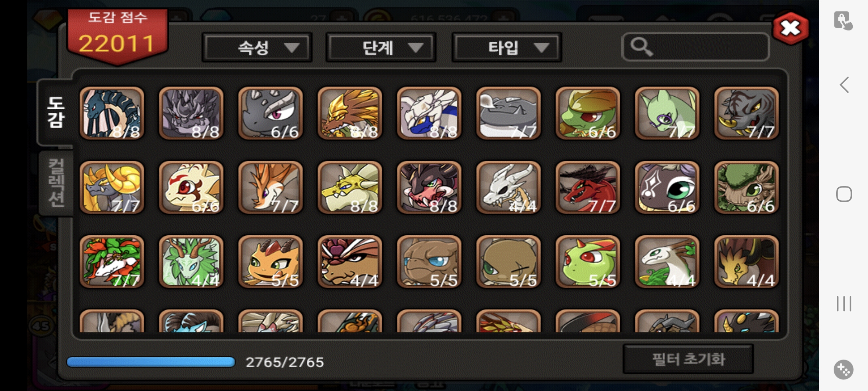Click the magnifying glass search icon
Image resolution: width=868 pixels, height=391 pixels.
[x=642, y=47]
